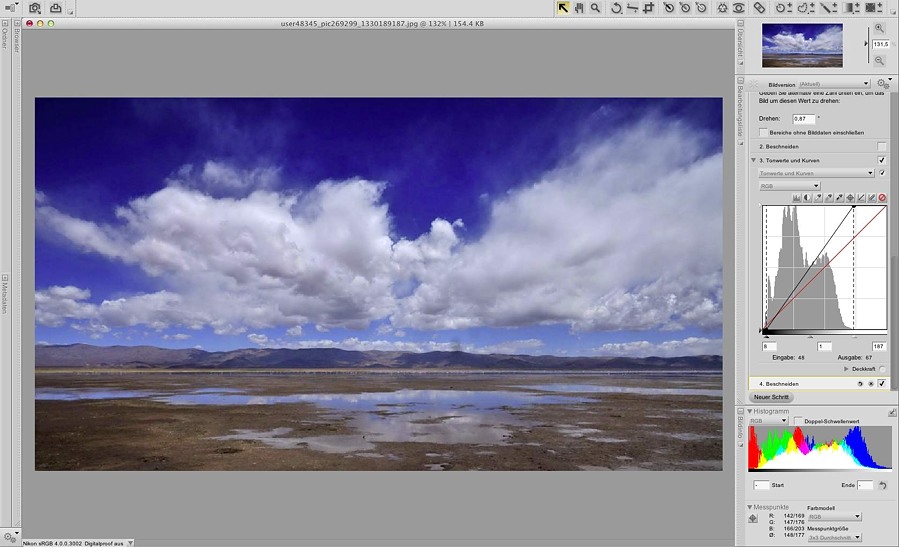Expand the Deckkraft options triangle
This screenshot has width=899, height=547.
(x=846, y=369)
